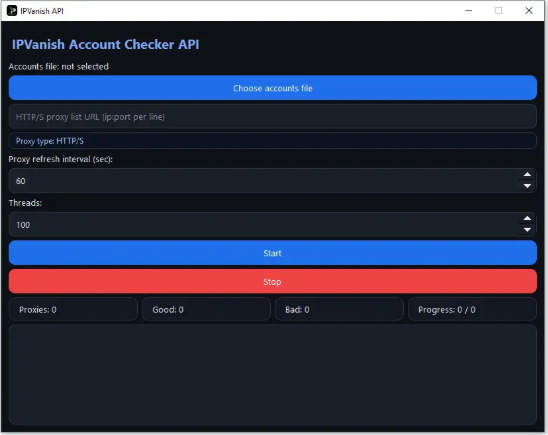Minimize the IPVanish API window
This screenshot has height=435, width=548.
click(x=469, y=10)
